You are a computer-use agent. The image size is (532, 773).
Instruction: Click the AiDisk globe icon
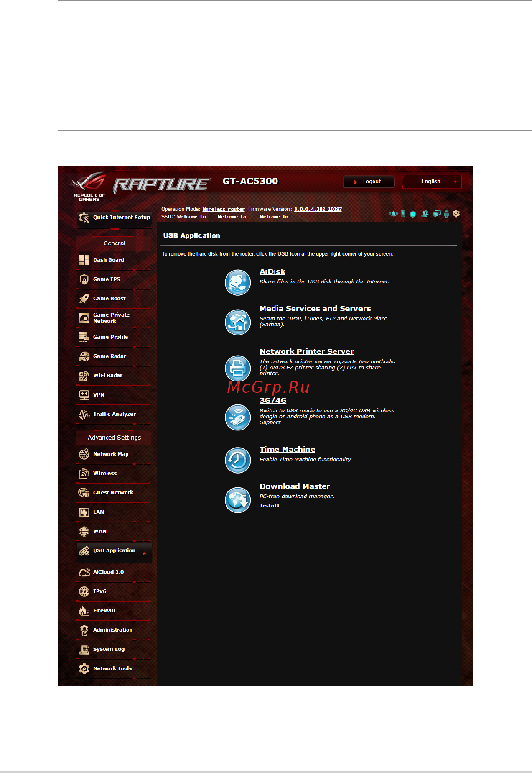[238, 282]
